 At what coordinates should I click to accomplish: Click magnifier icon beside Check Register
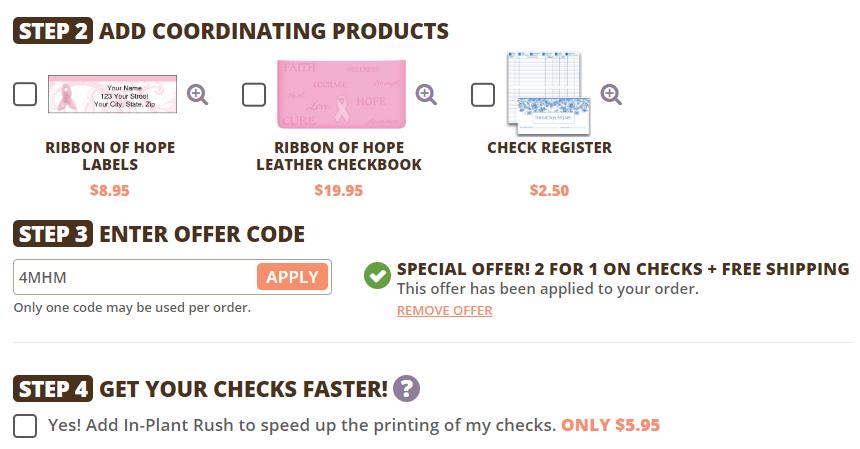[611, 95]
